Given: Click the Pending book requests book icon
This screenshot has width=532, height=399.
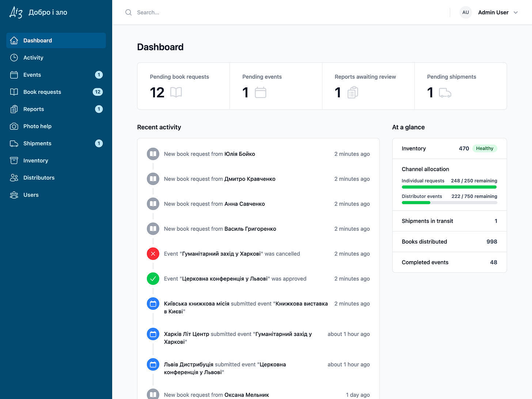Looking at the screenshot, I should click(176, 92).
